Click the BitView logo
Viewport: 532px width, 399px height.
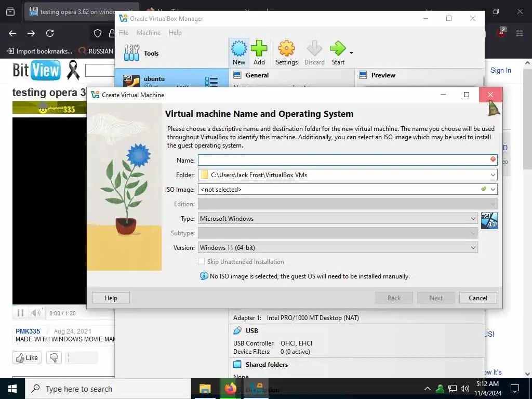click(37, 70)
